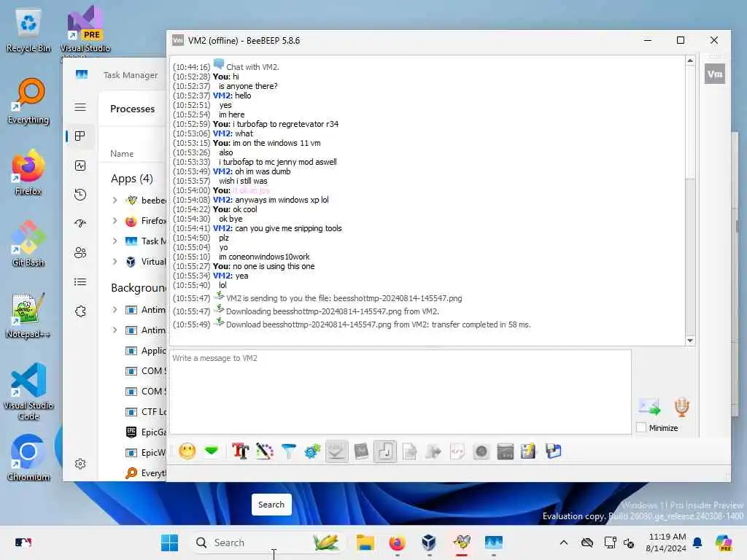Expand the first Antimalware background process
Screen dimensions: 747x560
(115, 310)
